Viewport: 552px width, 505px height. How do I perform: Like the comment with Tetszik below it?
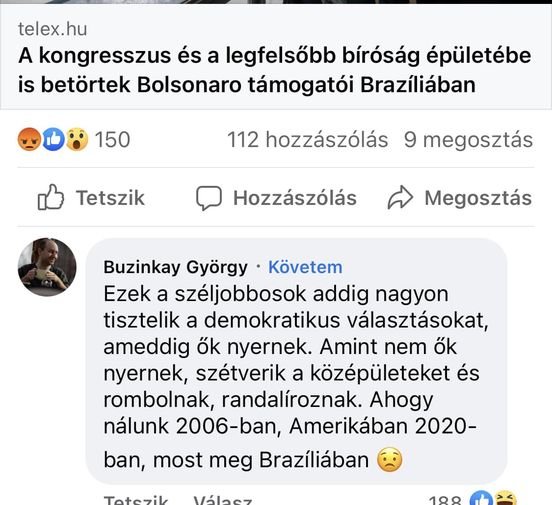point(136,500)
